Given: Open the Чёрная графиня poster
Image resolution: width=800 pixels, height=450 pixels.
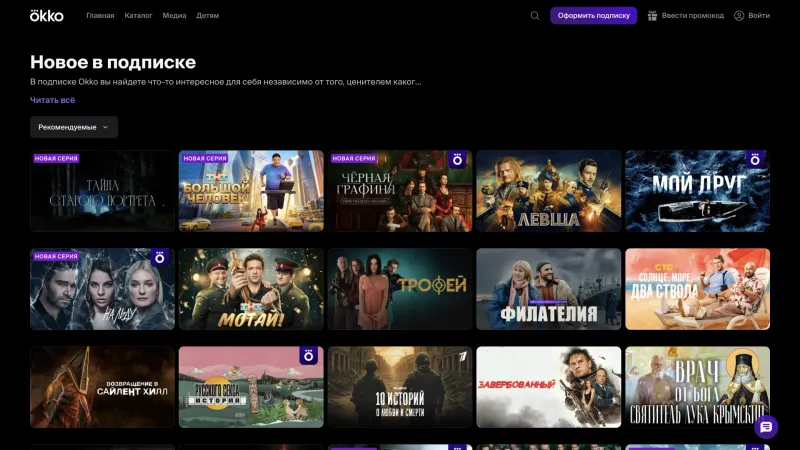Looking at the screenshot, I should coord(400,191).
